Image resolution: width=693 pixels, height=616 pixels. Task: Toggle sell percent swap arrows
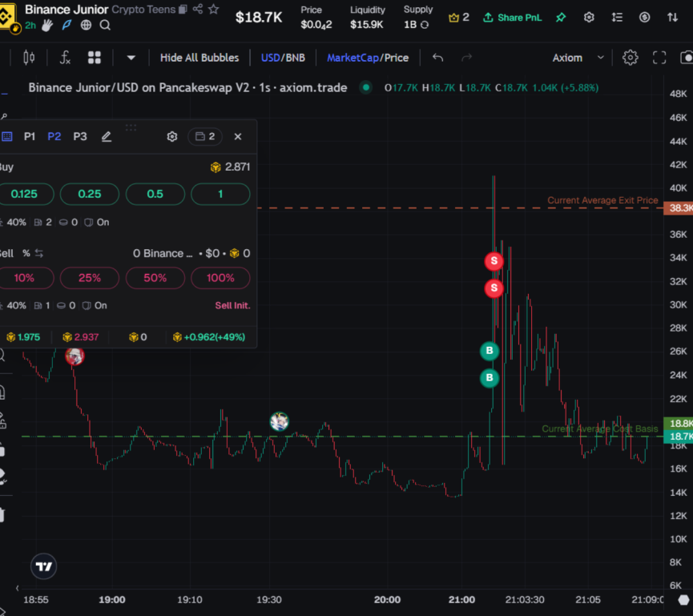pos(39,253)
